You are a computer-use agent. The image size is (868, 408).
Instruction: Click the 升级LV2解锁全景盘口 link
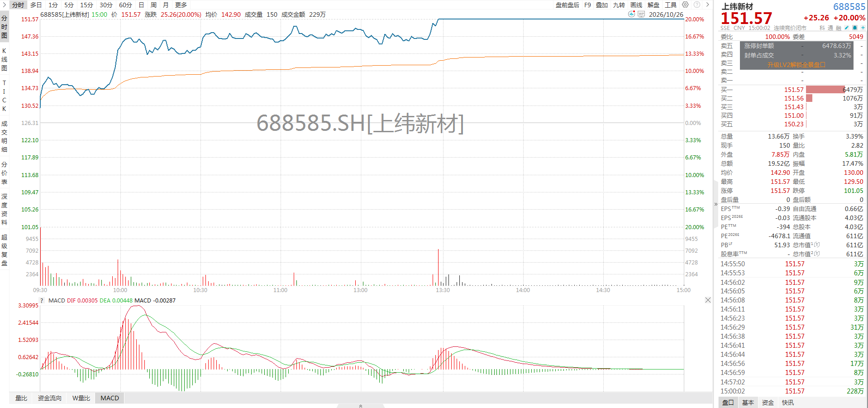[796, 65]
